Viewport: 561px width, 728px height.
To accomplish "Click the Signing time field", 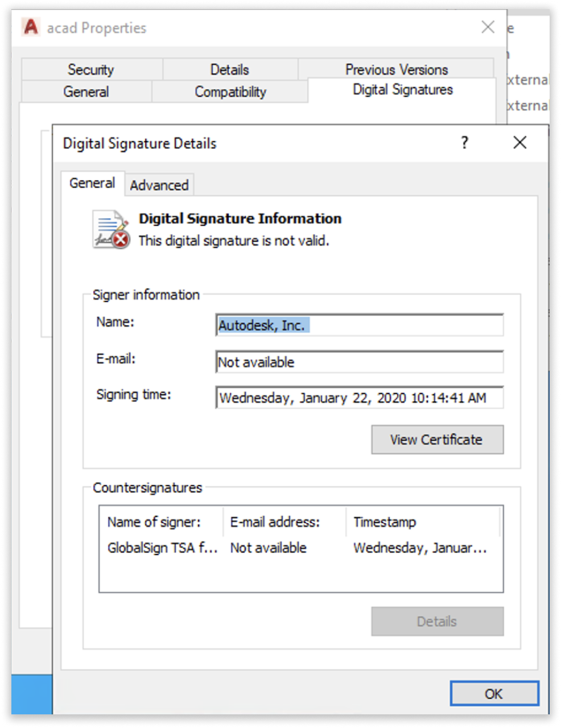I will click(x=360, y=398).
